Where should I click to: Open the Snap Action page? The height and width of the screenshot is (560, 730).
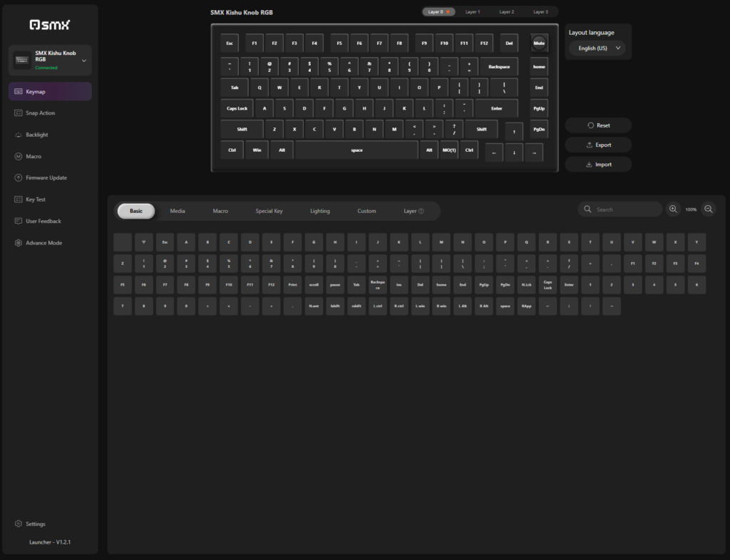40,113
